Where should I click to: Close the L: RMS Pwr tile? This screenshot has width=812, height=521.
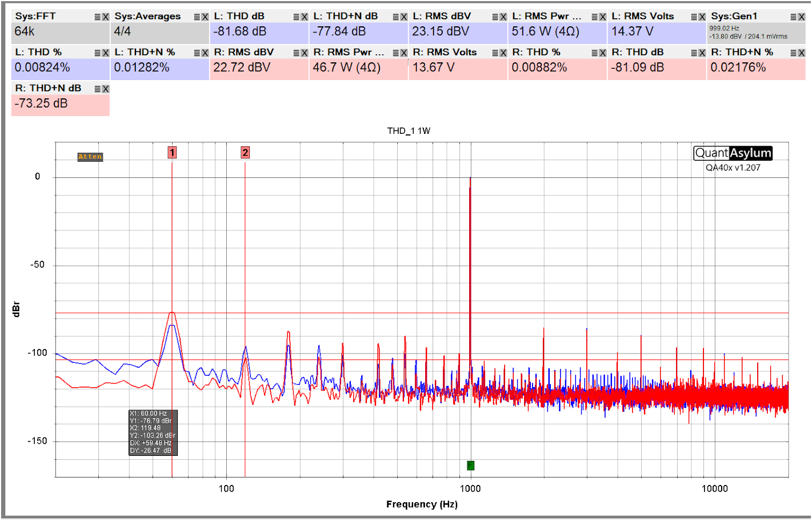tap(603, 17)
